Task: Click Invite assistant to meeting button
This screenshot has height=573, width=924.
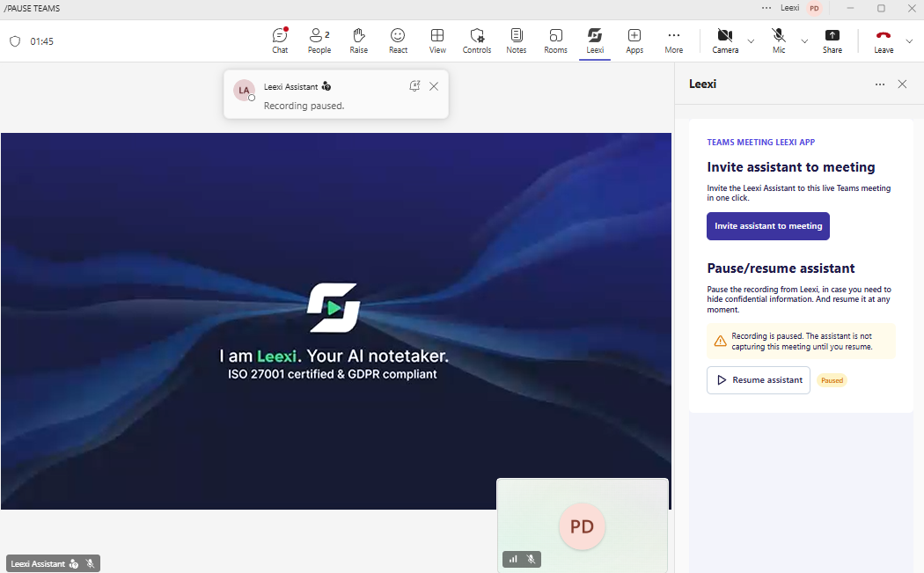Action: pyautogui.click(x=768, y=226)
